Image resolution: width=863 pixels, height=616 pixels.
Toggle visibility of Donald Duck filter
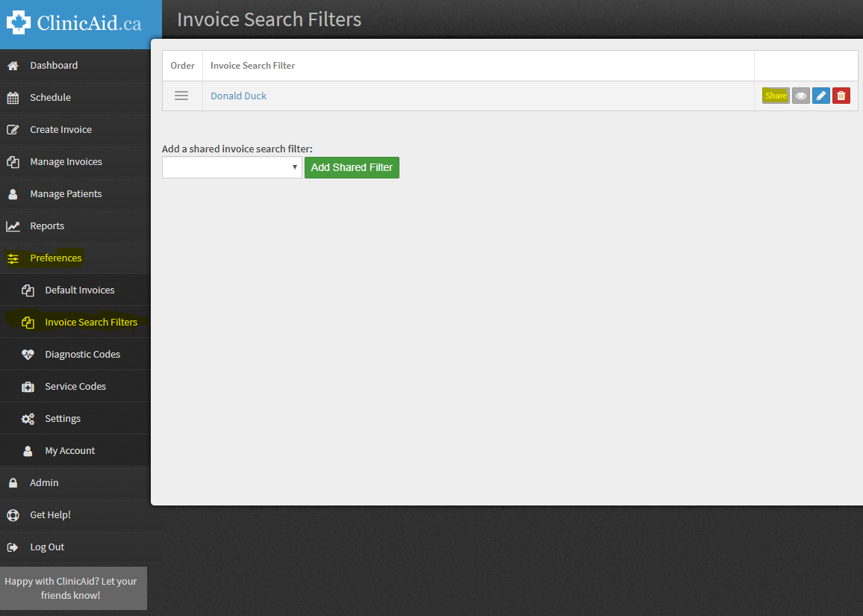[x=801, y=96]
